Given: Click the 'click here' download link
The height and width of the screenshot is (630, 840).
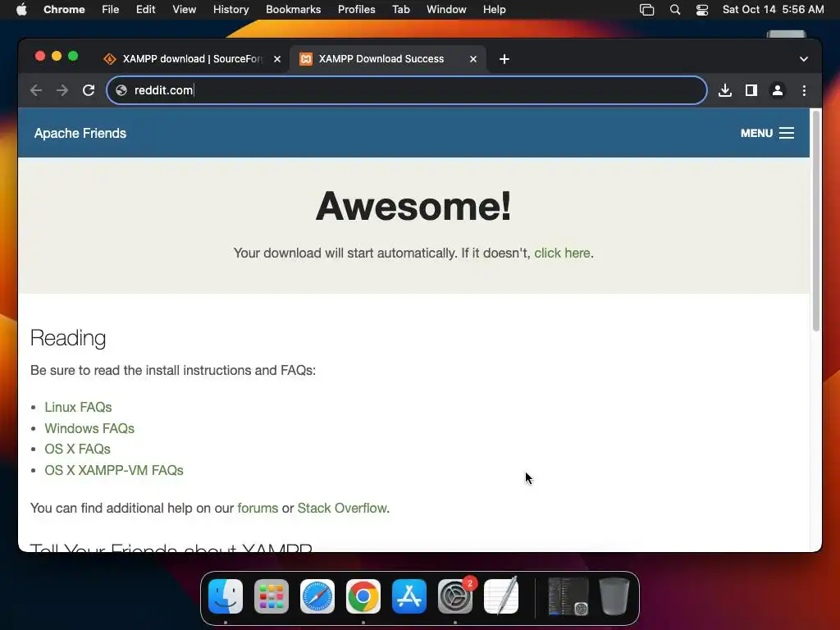Looking at the screenshot, I should point(562,253).
